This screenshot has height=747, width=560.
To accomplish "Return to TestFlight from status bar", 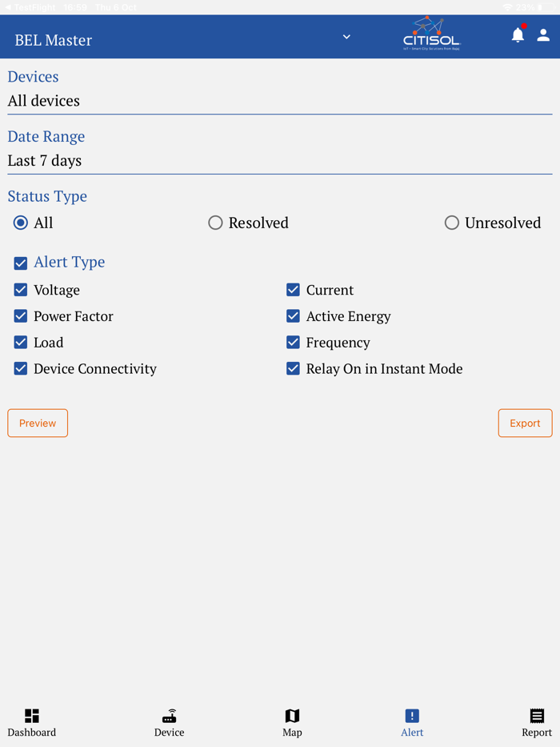I will [x=30, y=7].
